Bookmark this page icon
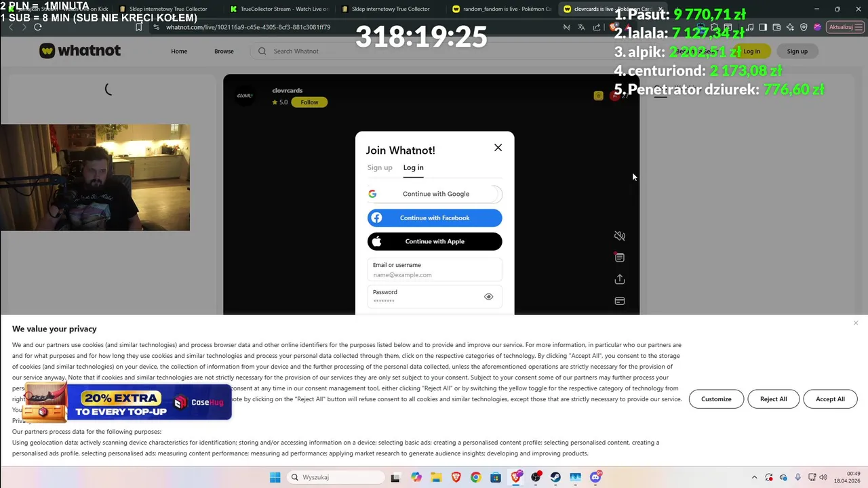Image resolution: width=868 pixels, height=488 pixels. coord(138,27)
